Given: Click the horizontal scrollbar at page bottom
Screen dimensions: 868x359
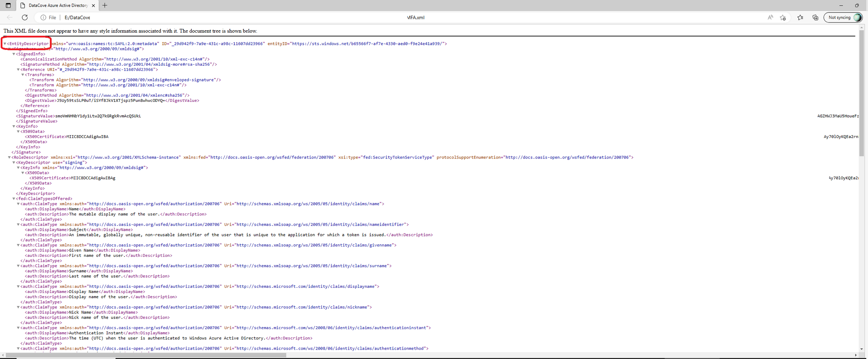Looking at the screenshot, I should 146,355.
